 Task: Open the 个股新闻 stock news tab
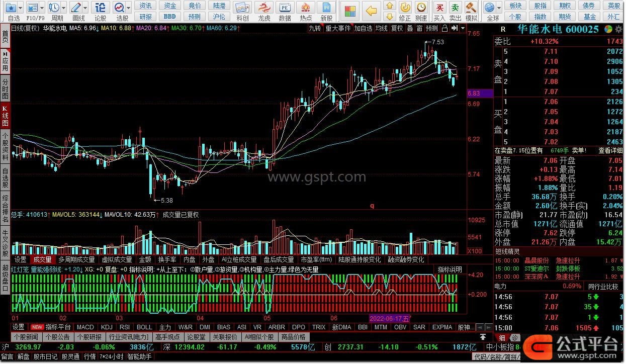point(26,337)
